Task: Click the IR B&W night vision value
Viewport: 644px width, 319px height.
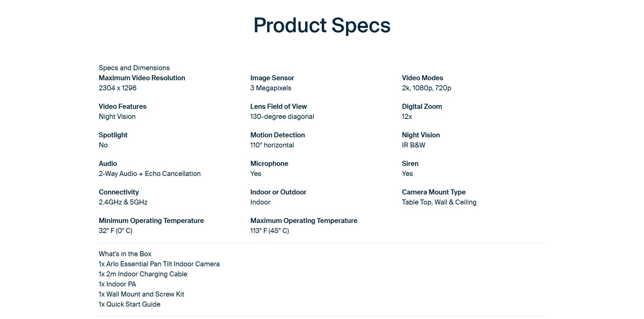Action: click(413, 145)
